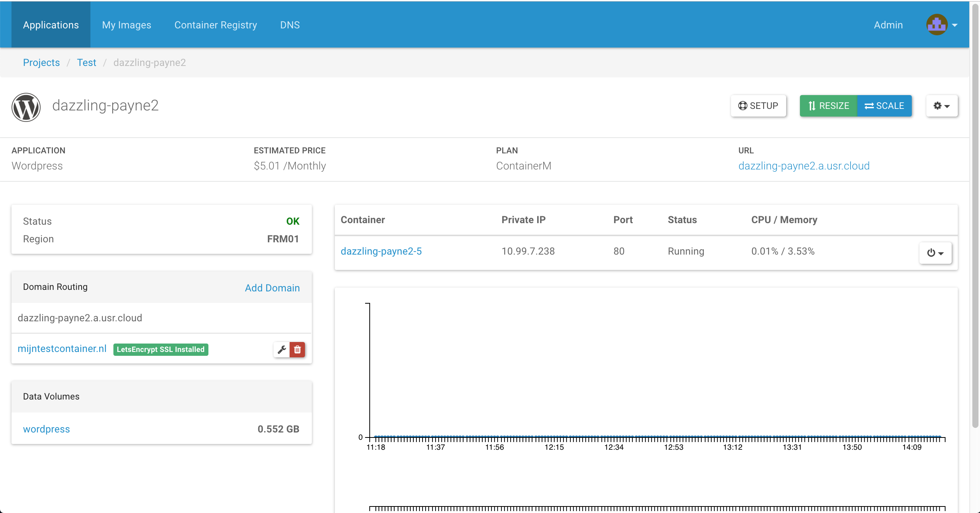The width and height of the screenshot is (980, 513).
Task: Open the dazzling-payne2-5 container link
Action: tap(381, 251)
